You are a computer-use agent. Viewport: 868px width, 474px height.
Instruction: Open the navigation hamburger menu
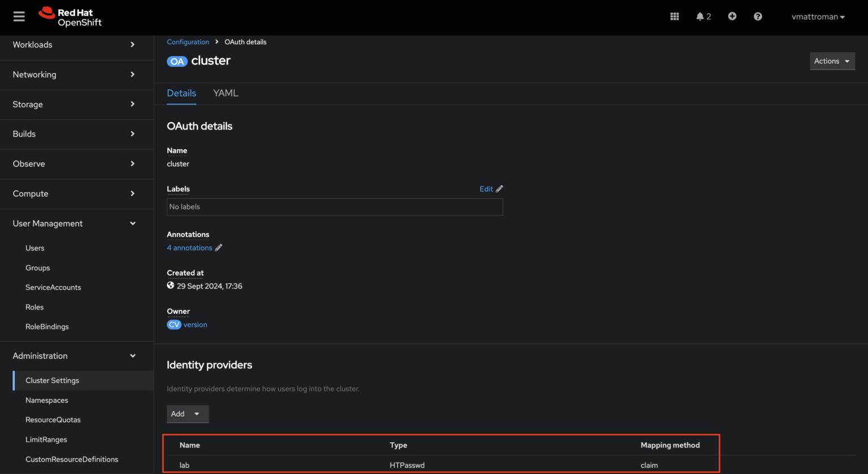point(19,16)
